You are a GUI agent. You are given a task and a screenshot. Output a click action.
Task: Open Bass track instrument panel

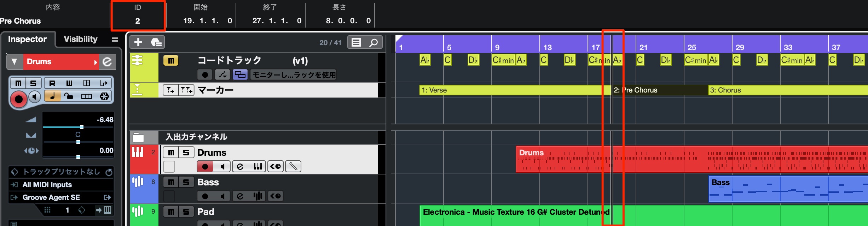pos(258,196)
